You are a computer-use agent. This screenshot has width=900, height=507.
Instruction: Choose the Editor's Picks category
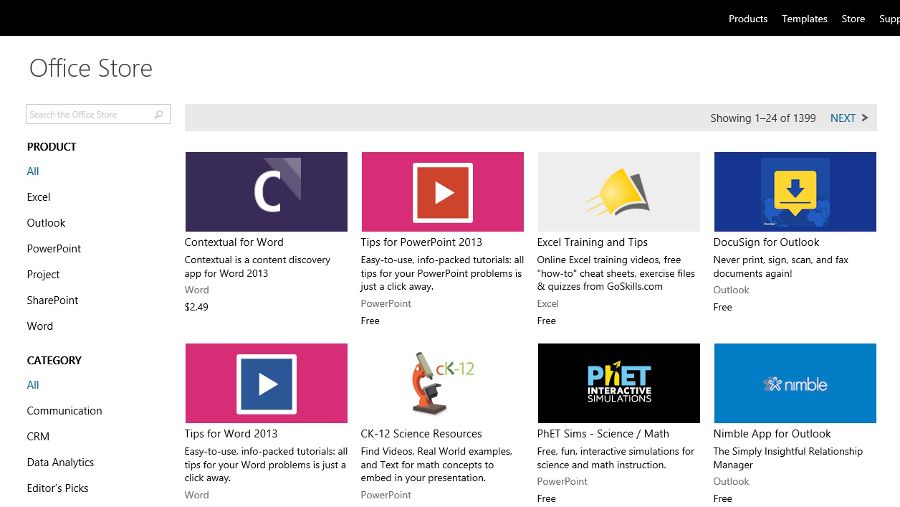57,488
